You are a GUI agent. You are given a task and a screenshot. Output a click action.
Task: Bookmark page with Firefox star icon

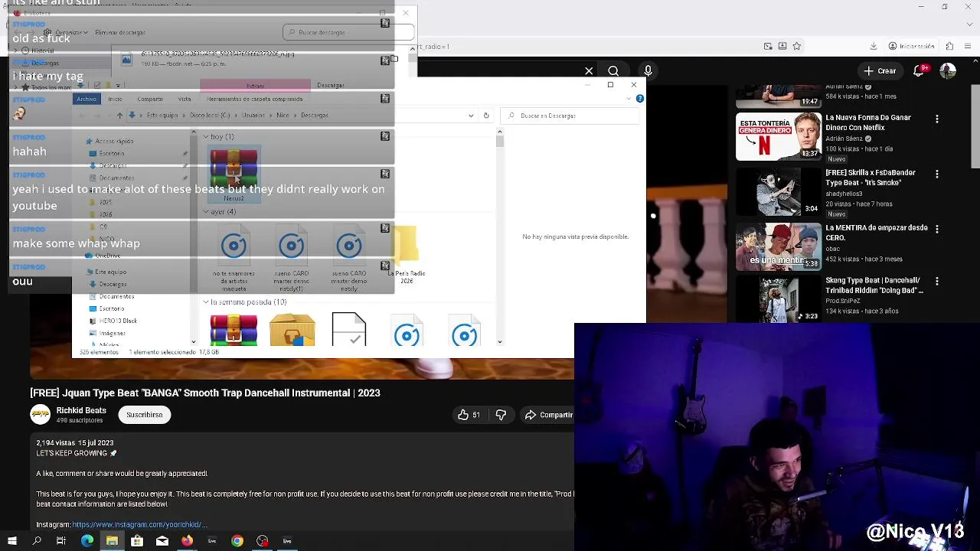(x=797, y=47)
